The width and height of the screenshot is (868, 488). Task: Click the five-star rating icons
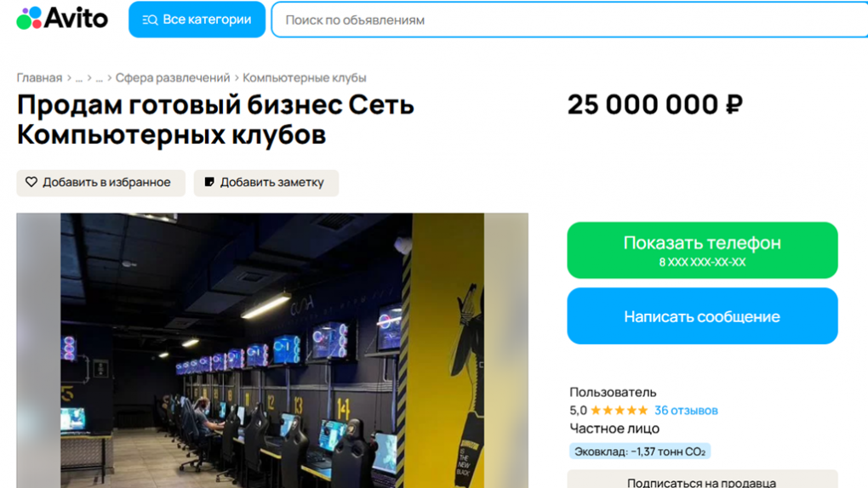coord(620,411)
